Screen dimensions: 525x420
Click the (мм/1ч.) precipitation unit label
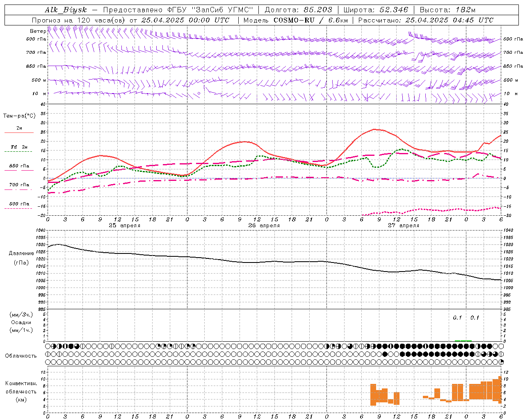point(21,330)
